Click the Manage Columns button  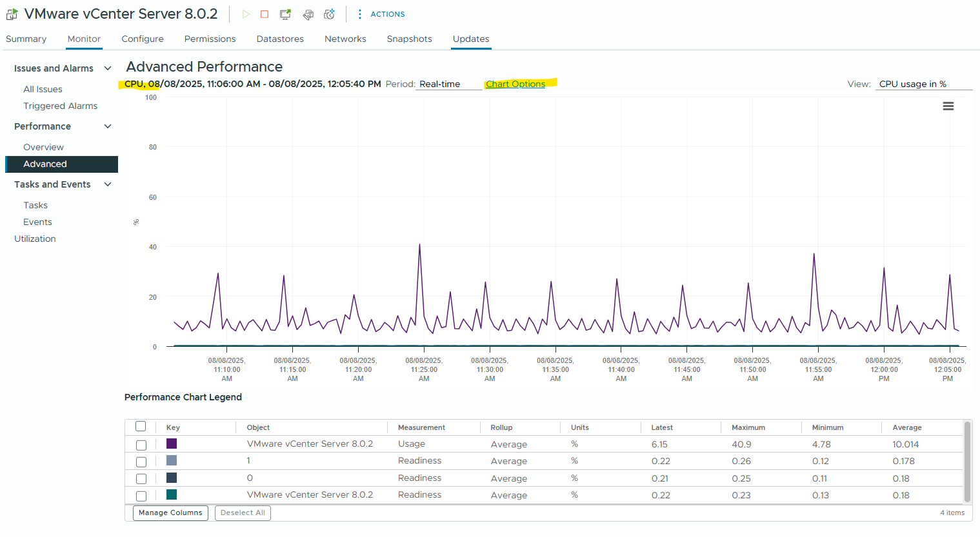point(170,513)
